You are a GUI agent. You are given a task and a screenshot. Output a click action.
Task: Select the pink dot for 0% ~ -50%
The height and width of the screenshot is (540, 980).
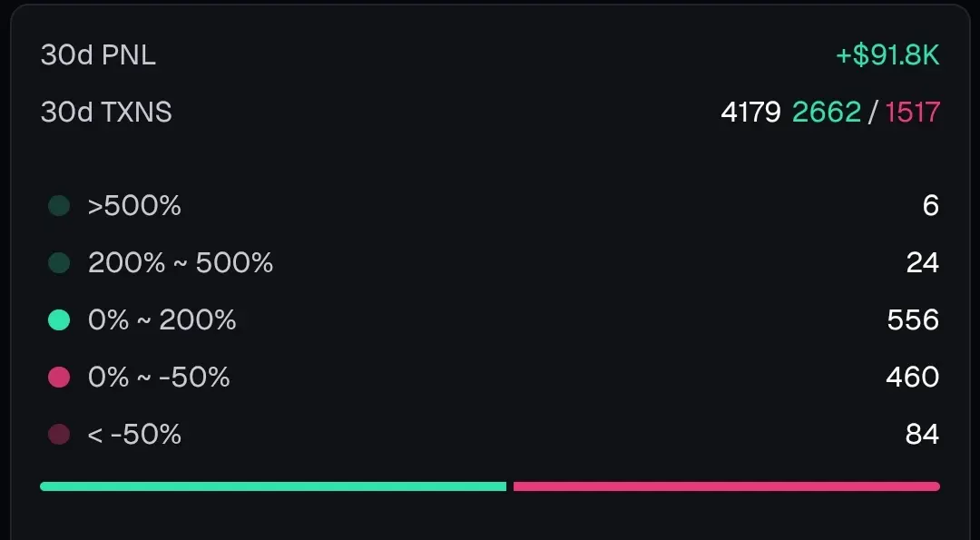(x=59, y=377)
